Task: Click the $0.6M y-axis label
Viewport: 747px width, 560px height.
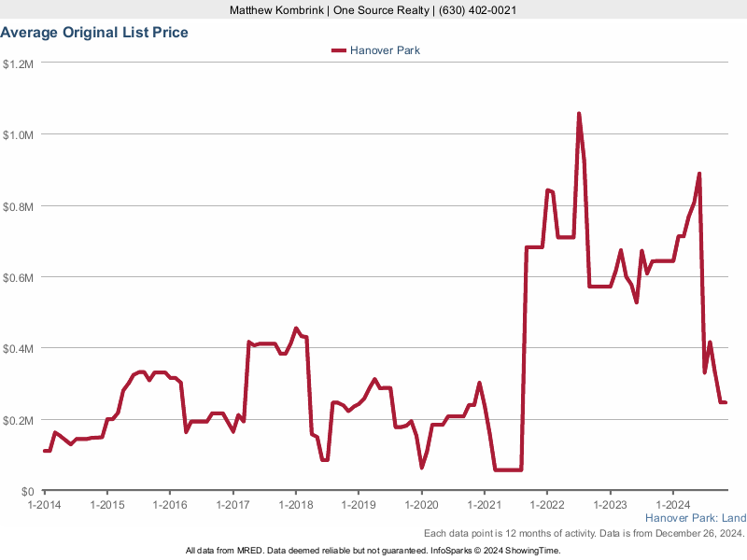Action: click(x=19, y=277)
